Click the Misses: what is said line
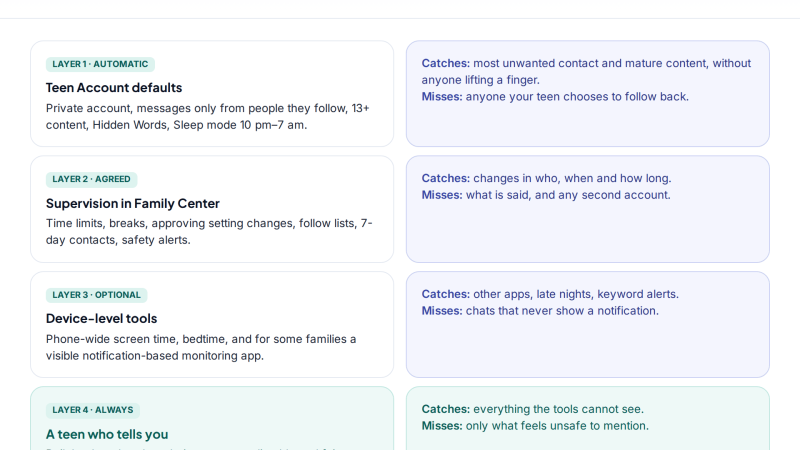 tap(546, 195)
